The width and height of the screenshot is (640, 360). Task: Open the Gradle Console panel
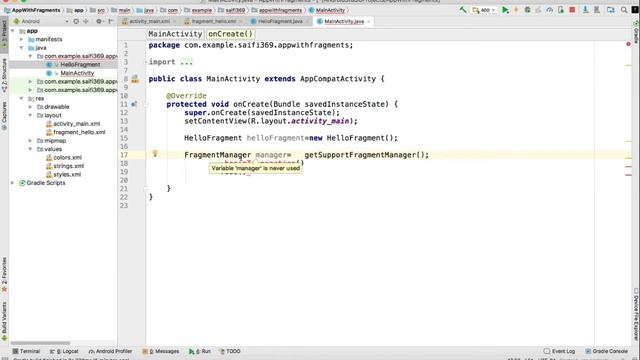coord(607,351)
